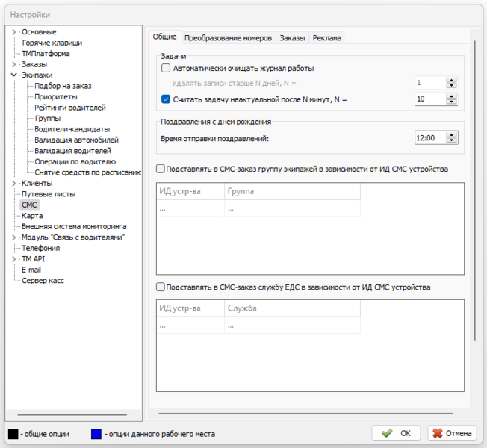Open the Реклама tab
Image resolution: width=487 pixels, height=448 pixels.
tap(327, 37)
